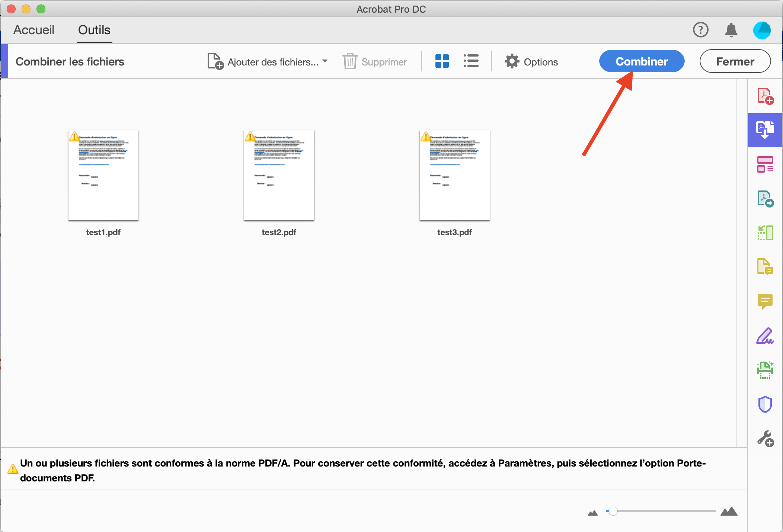Click the Supprimer trash button
This screenshot has width=783, height=532.
click(375, 61)
